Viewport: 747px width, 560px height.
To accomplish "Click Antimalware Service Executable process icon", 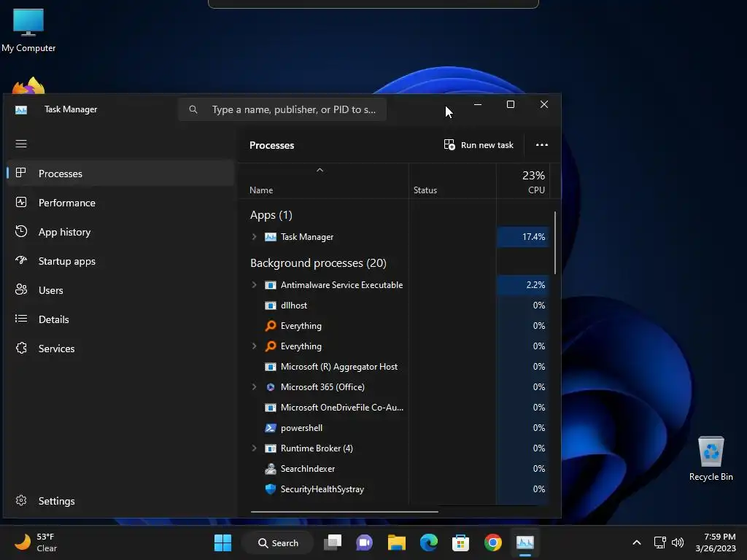I will (x=270, y=285).
